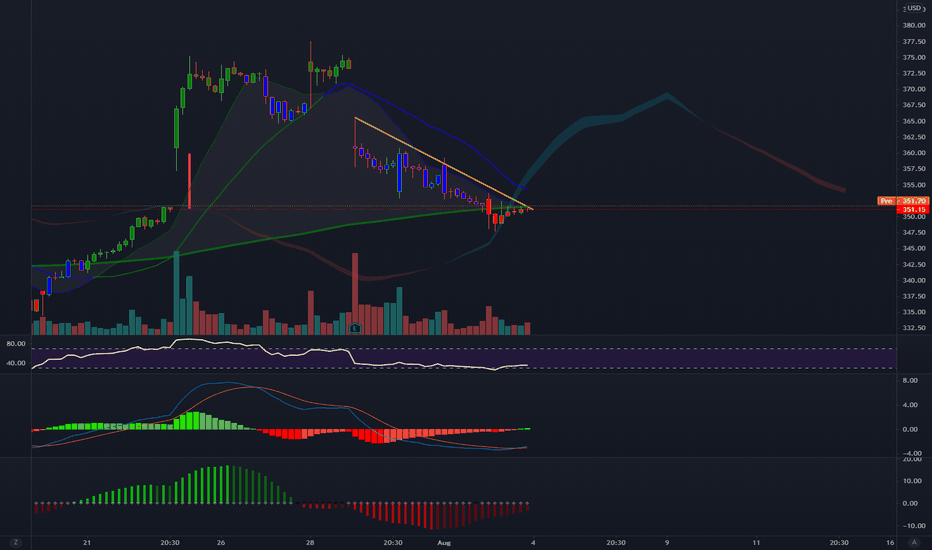Click the 16 date on time axis

click(890, 542)
